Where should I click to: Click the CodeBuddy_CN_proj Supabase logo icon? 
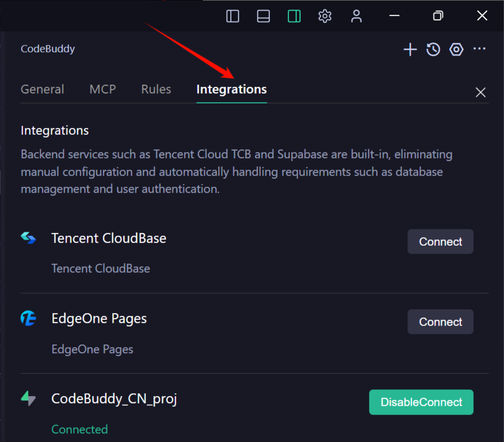coord(28,398)
